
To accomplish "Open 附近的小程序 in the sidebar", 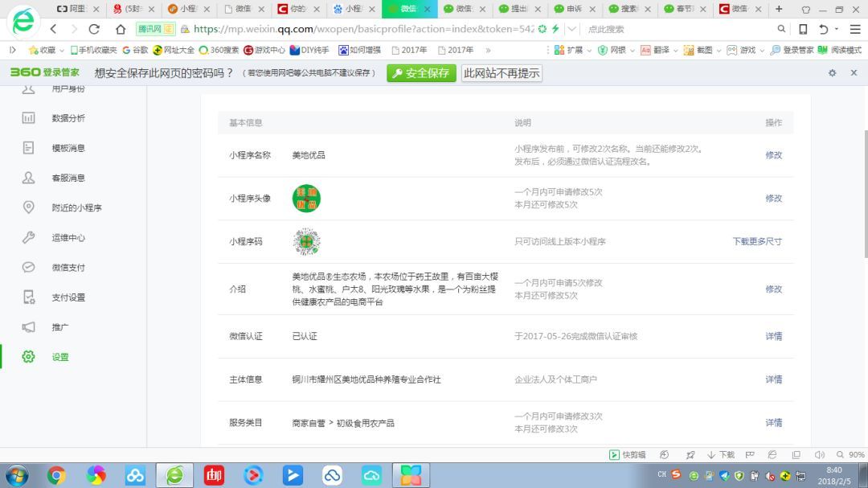I will pos(76,207).
